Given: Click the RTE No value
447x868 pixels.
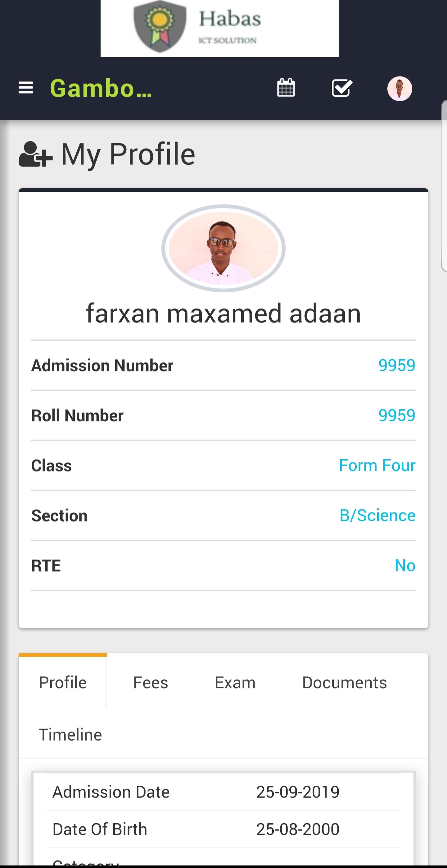Looking at the screenshot, I should (405, 565).
